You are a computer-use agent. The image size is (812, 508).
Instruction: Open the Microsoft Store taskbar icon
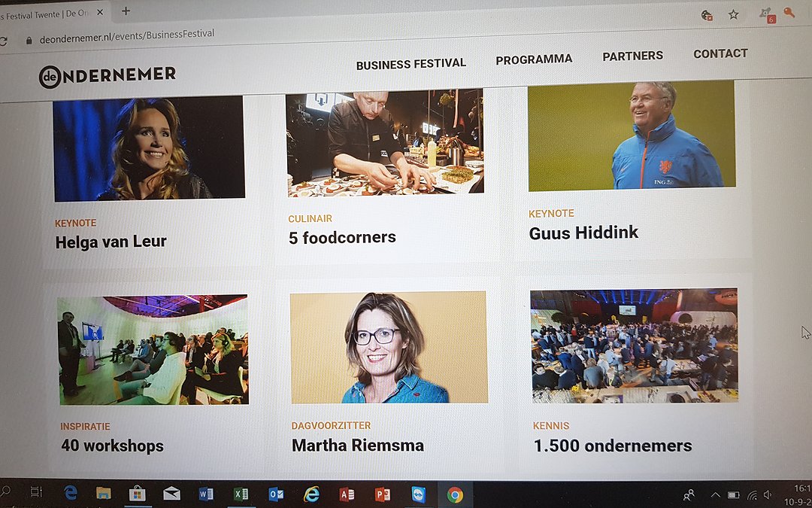137,494
